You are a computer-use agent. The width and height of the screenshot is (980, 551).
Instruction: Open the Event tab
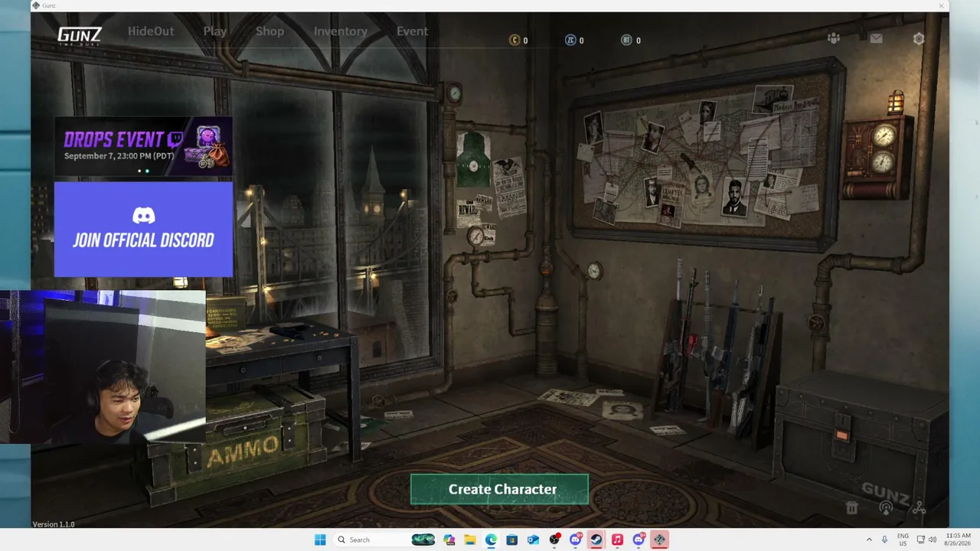[412, 31]
